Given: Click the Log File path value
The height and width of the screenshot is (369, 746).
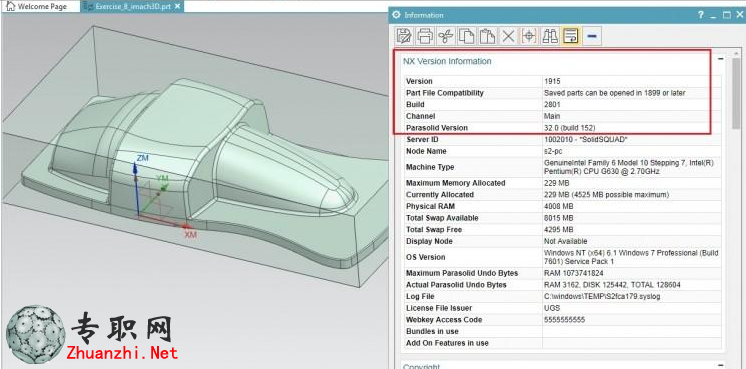Looking at the screenshot, I should point(602,297).
